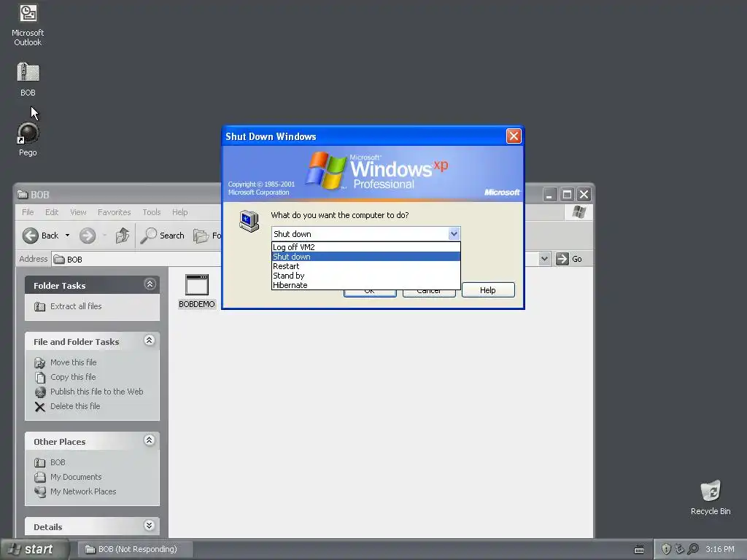Minimize the BOB window
The height and width of the screenshot is (560, 747).
(549, 194)
